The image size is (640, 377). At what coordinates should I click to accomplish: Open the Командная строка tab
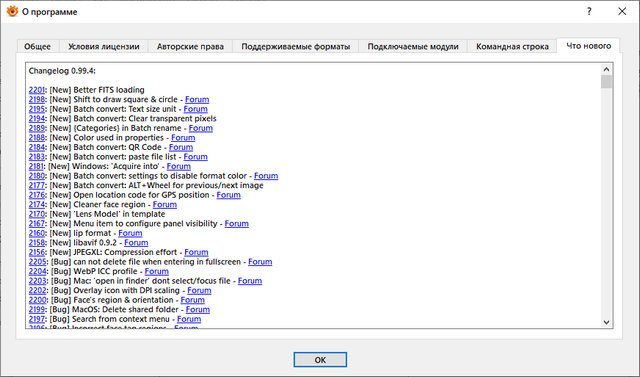coord(512,47)
